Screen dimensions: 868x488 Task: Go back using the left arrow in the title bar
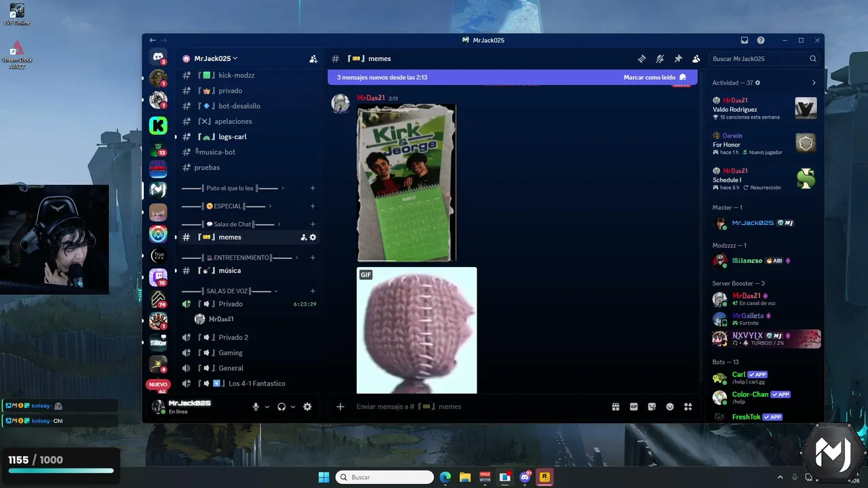pyautogui.click(x=153, y=40)
